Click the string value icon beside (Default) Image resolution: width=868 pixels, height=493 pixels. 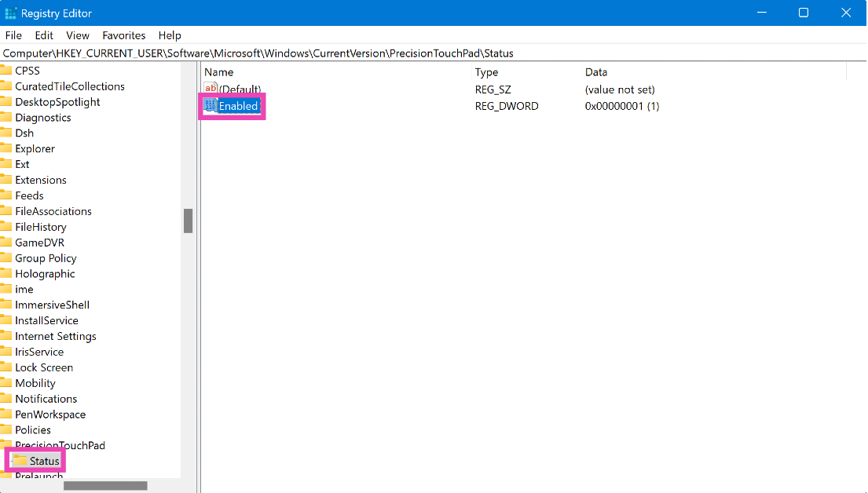click(x=209, y=89)
